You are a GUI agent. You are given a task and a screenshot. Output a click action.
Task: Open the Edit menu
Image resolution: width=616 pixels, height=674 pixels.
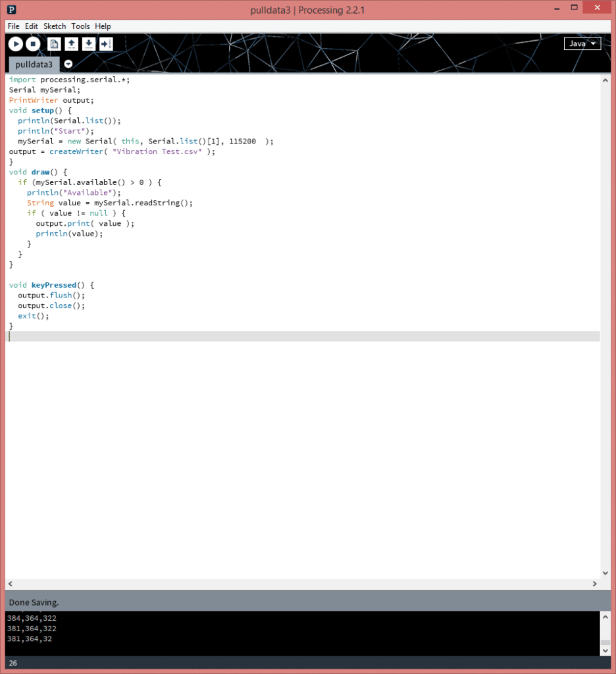[x=32, y=26]
